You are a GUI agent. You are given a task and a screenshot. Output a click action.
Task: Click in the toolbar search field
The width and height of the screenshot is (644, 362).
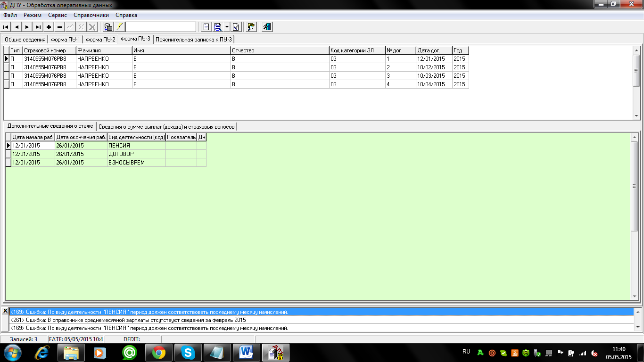(x=161, y=27)
